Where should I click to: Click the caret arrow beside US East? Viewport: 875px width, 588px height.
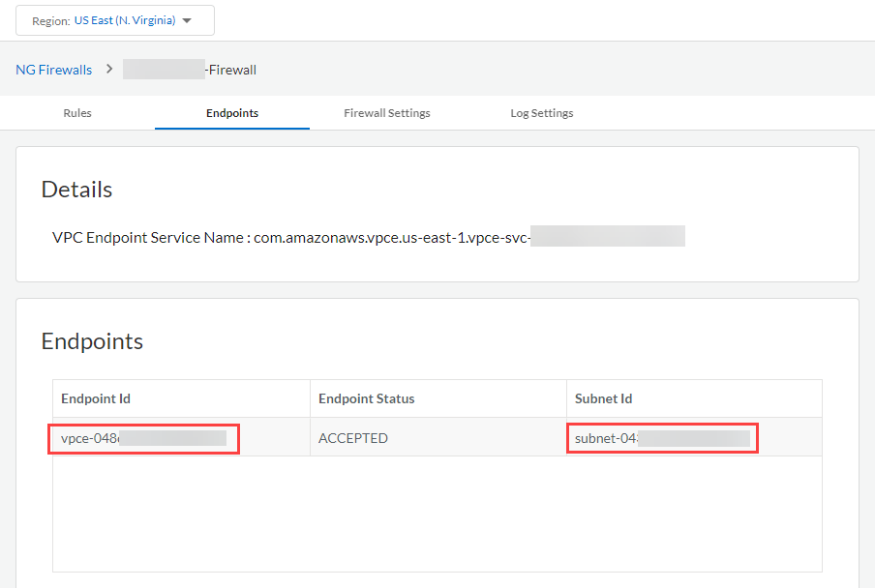[x=187, y=20]
